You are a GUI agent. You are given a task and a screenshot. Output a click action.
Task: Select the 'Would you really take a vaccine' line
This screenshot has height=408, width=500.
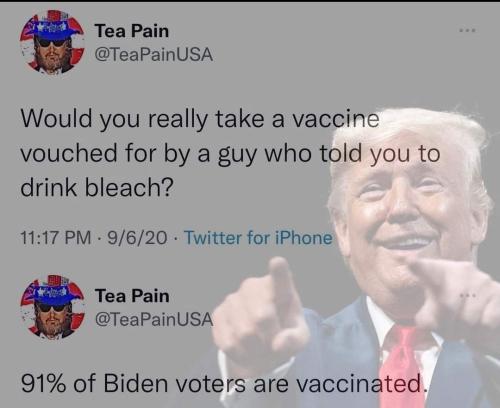click(200, 119)
